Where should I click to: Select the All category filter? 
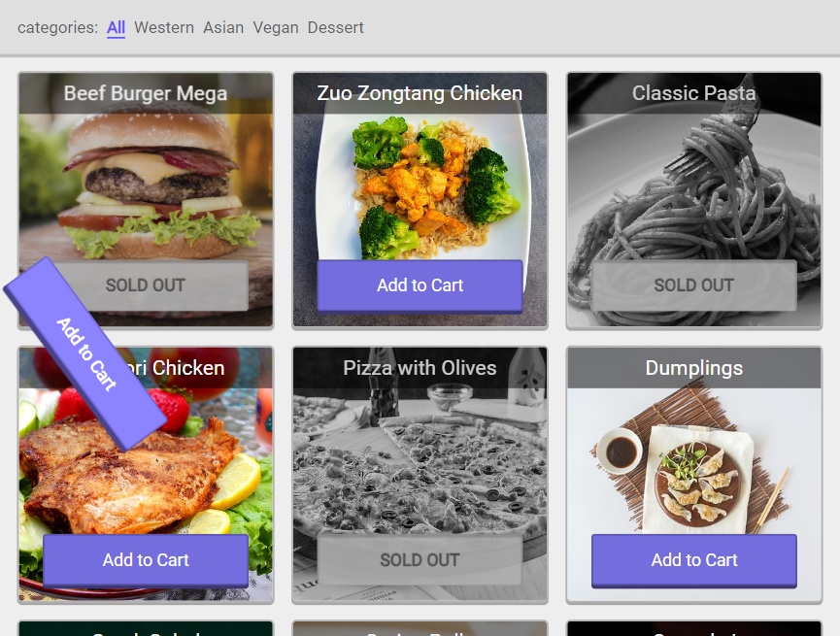(116, 27)
